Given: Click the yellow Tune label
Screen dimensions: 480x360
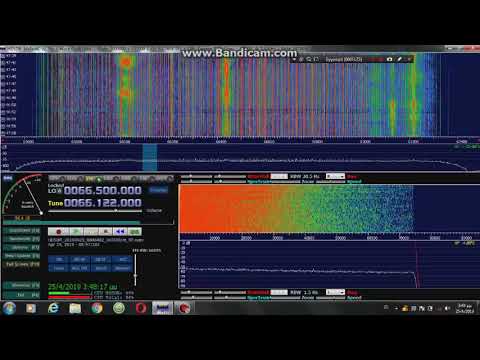Looking at the screenshot, I should coord(55,203).
